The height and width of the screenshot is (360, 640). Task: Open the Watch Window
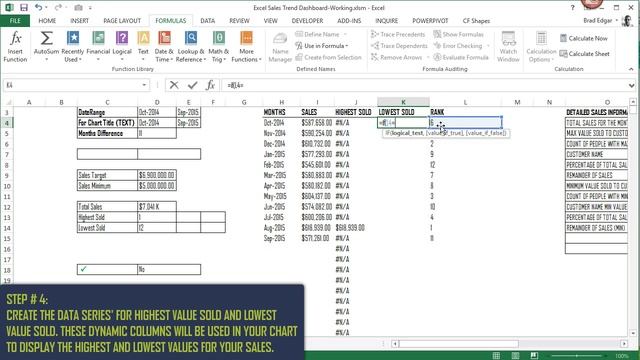coord(508,47)
